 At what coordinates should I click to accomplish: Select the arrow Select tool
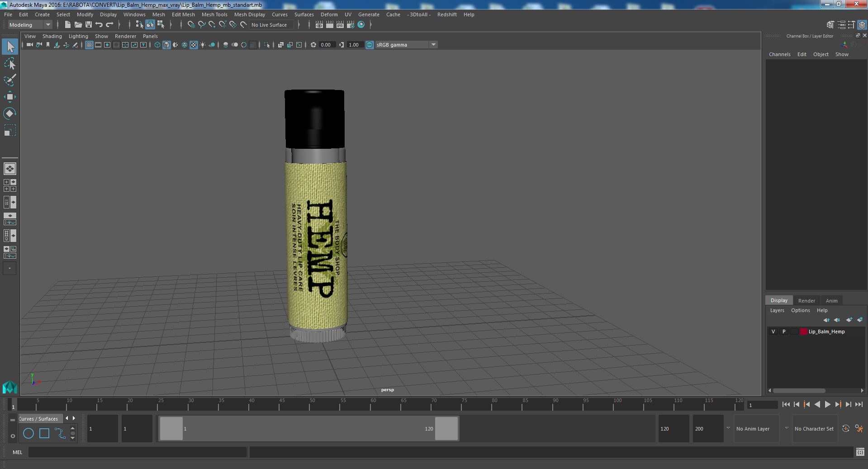(9, 47)
